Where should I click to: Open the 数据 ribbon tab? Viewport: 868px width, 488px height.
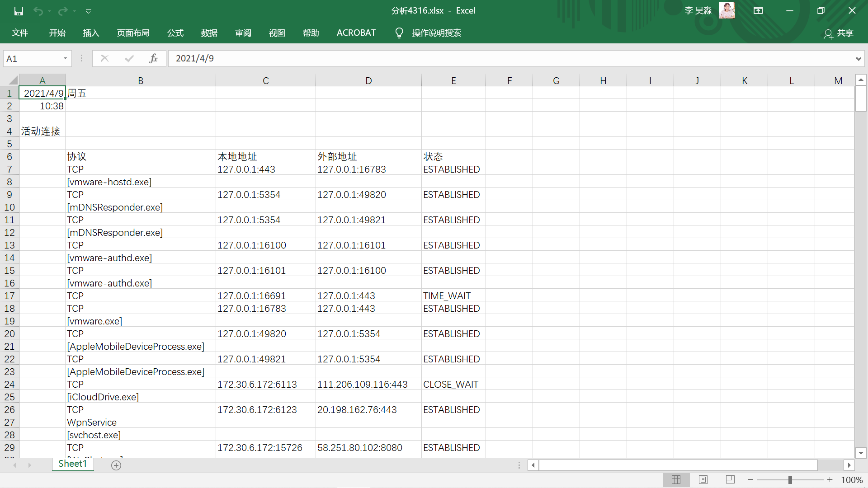point(209,33)
